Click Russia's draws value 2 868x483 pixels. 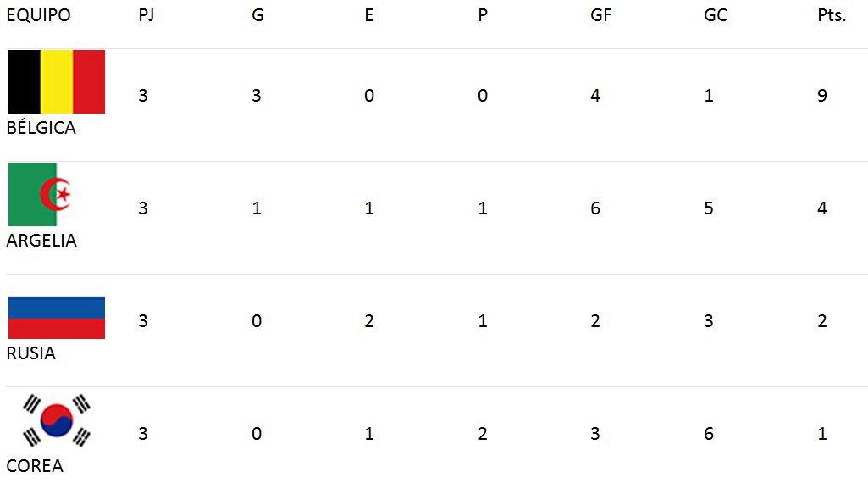pos(369,320)
